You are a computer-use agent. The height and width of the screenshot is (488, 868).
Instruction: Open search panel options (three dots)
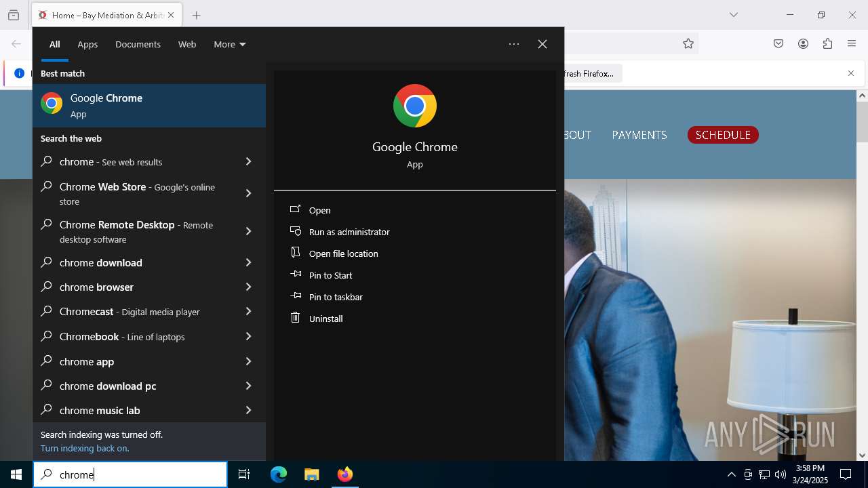tap(514, 44)
